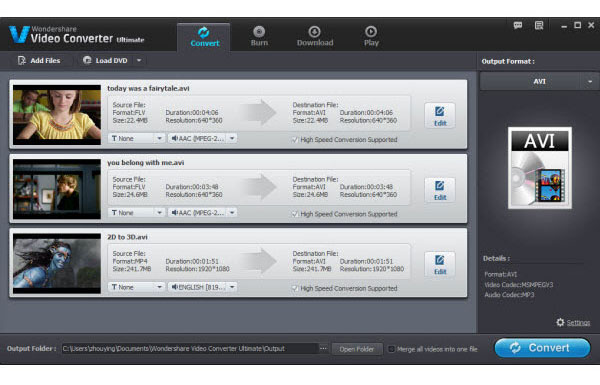The image size is (600, 385).
Task: Open the Play tab
Action: pos(371,37)
